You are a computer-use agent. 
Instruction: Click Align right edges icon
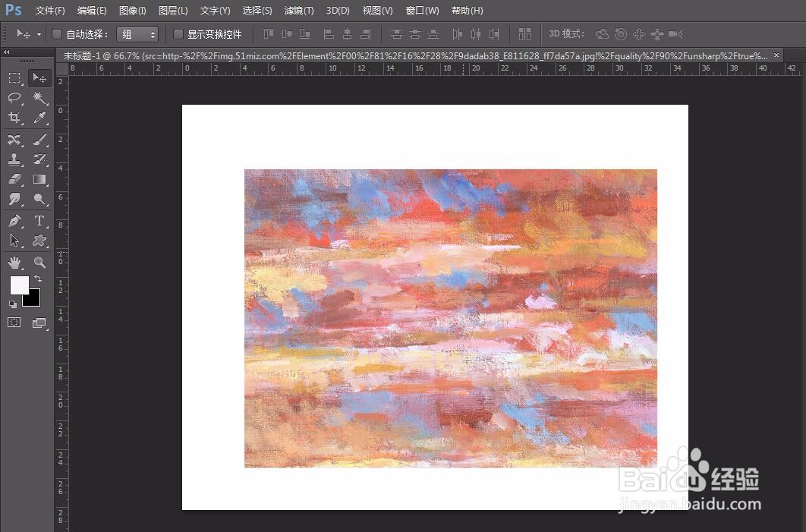click(366, 34)
